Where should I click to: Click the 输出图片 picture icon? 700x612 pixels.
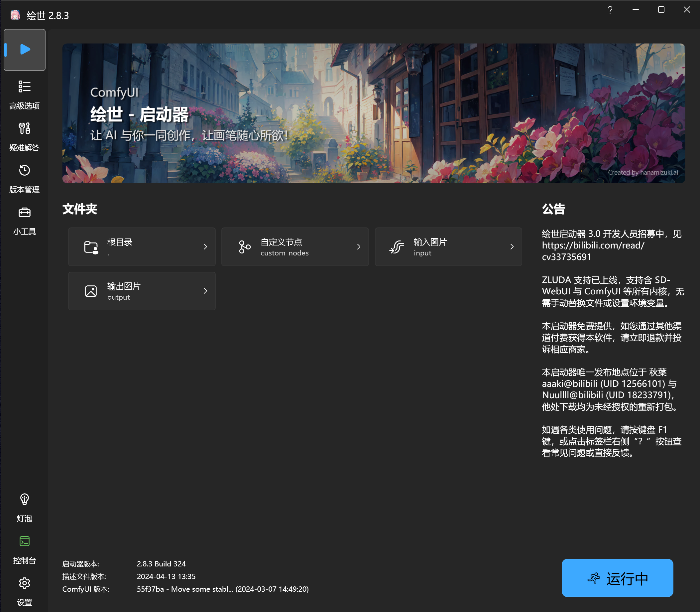(x=91, y=291)
